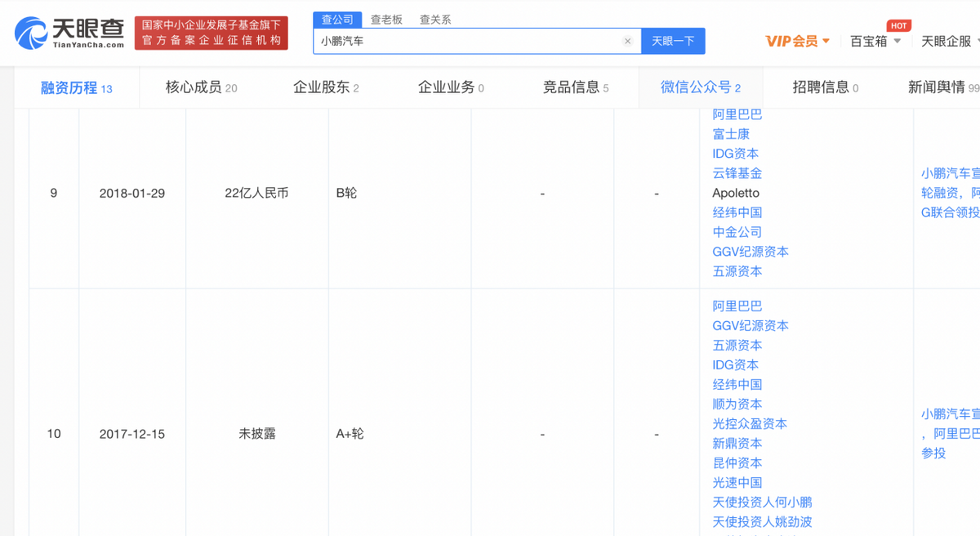The width and height of the screenshot is (980, 536).
Task: Switch to the 竞品信息 tab
Action: coord(575,87)
